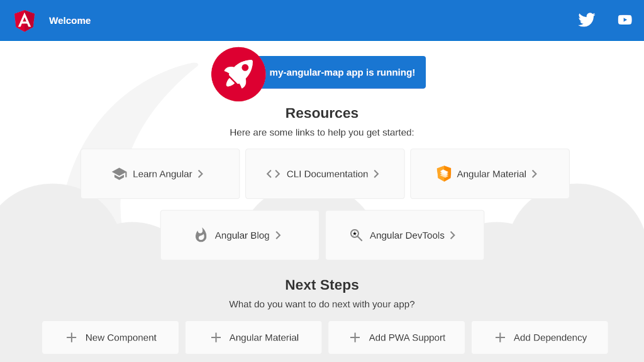Screen dimensions: 644x362
Task: Select the New Component next step
Action: [111, 337]
